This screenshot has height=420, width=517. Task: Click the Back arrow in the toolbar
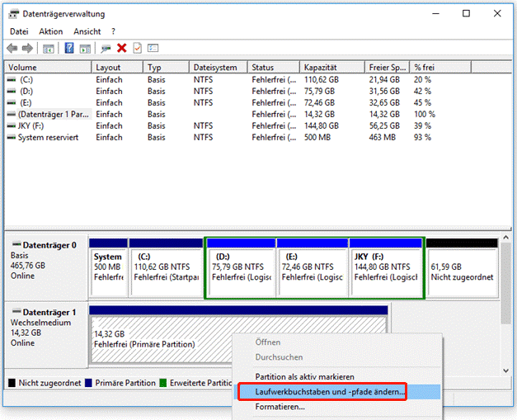coord(12,48)
